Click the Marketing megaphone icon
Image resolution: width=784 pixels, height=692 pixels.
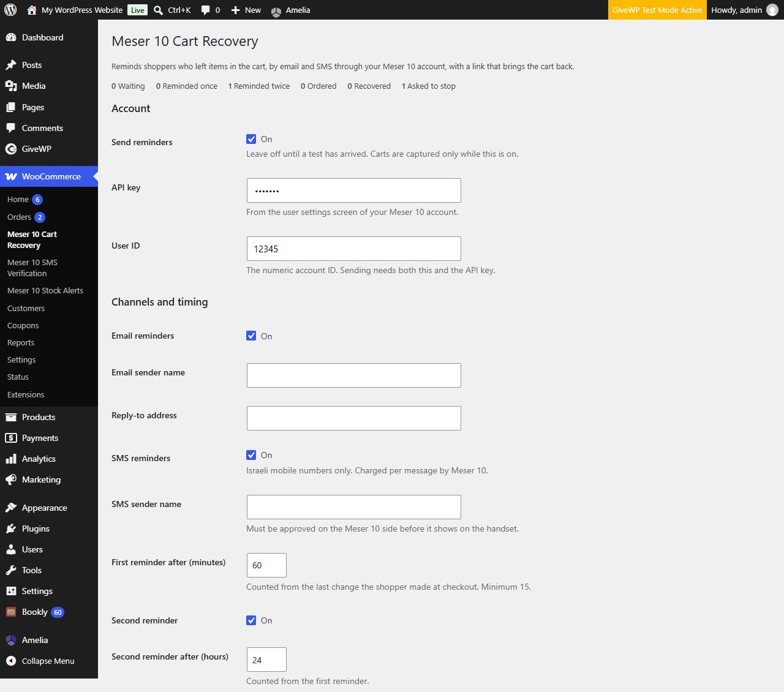click(x=11, y=480)
